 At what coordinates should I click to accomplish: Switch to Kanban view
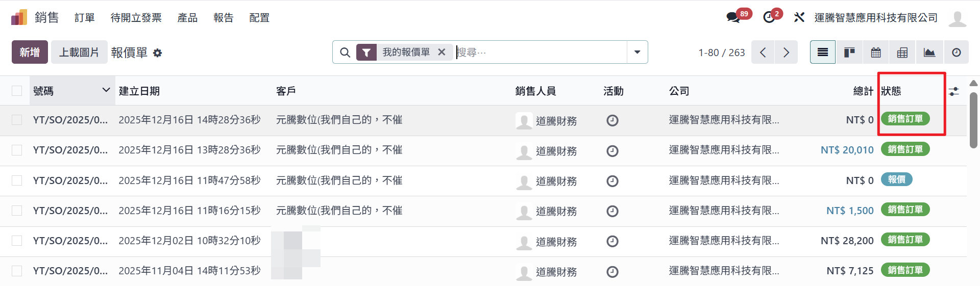(x=849, y=53)
